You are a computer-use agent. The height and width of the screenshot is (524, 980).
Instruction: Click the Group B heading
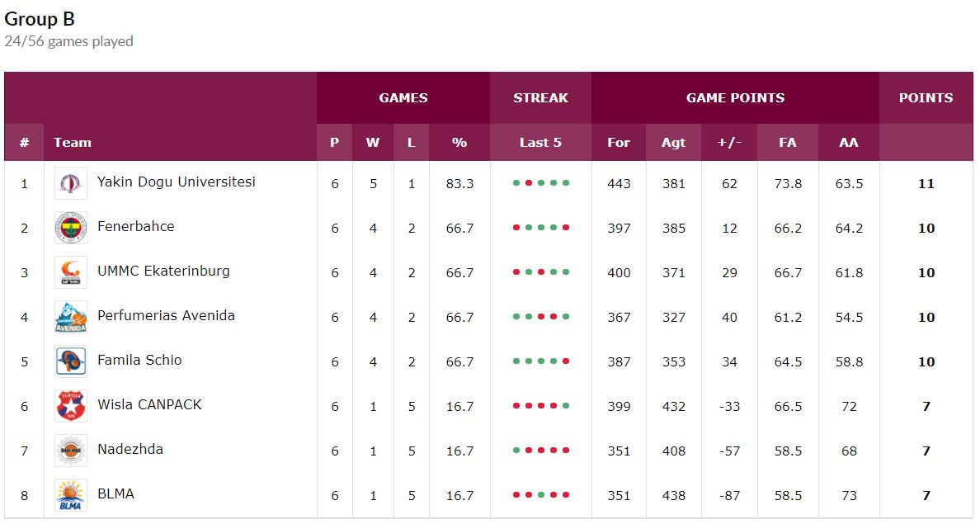click(x=40, y=19)
